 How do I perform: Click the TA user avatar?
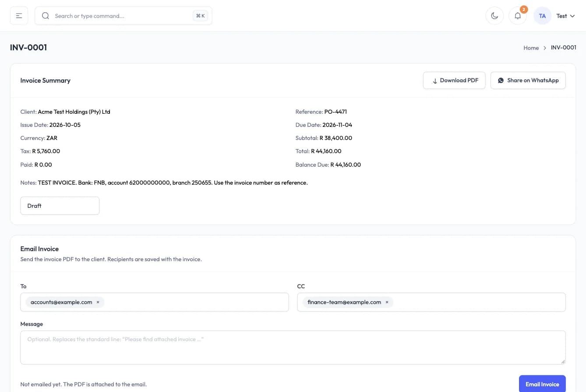542,16
